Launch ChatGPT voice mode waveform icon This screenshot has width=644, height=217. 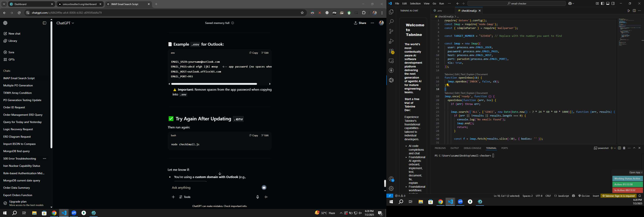[266, 197]
